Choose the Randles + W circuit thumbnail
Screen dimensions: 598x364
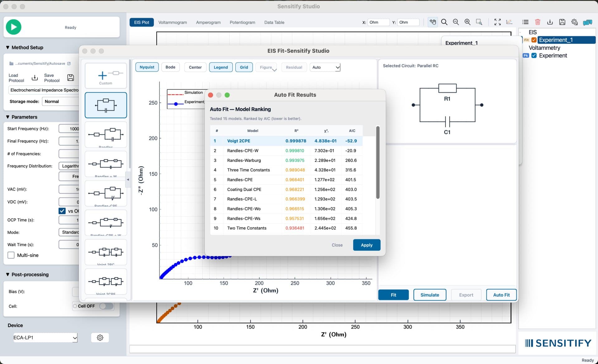click(106, 164)
